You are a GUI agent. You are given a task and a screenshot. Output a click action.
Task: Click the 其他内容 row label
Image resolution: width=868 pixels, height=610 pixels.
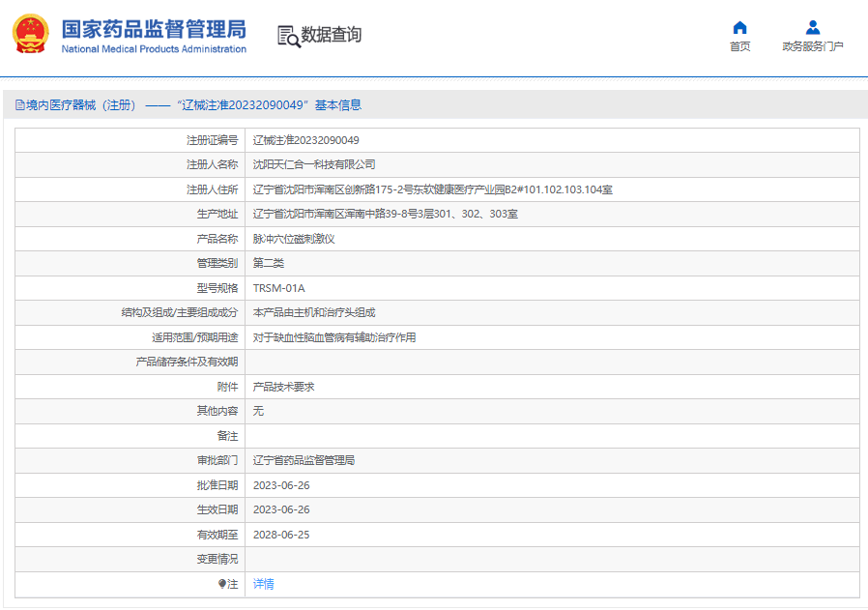217,411
